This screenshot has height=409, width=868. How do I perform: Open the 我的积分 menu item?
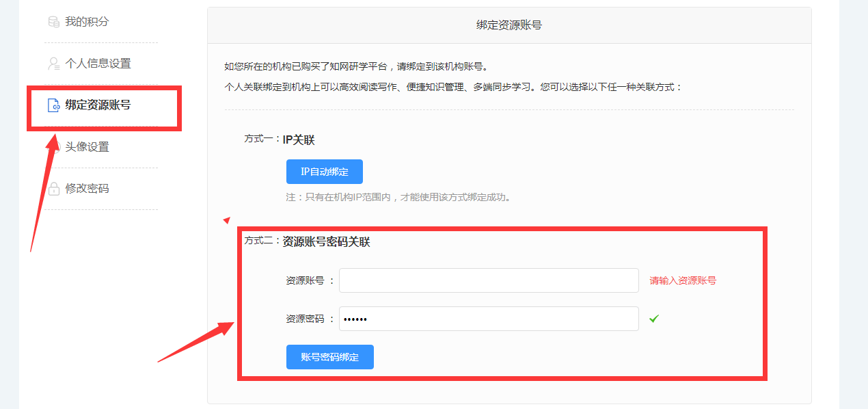87,22
